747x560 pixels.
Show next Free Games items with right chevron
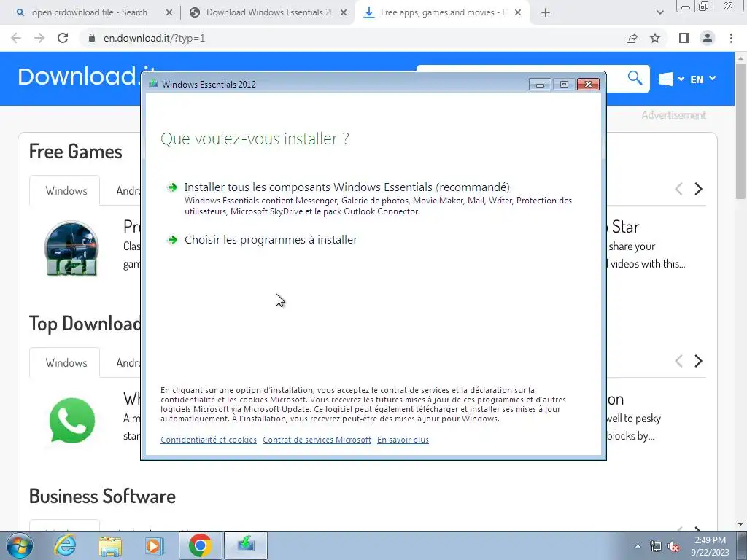[698, 189]
